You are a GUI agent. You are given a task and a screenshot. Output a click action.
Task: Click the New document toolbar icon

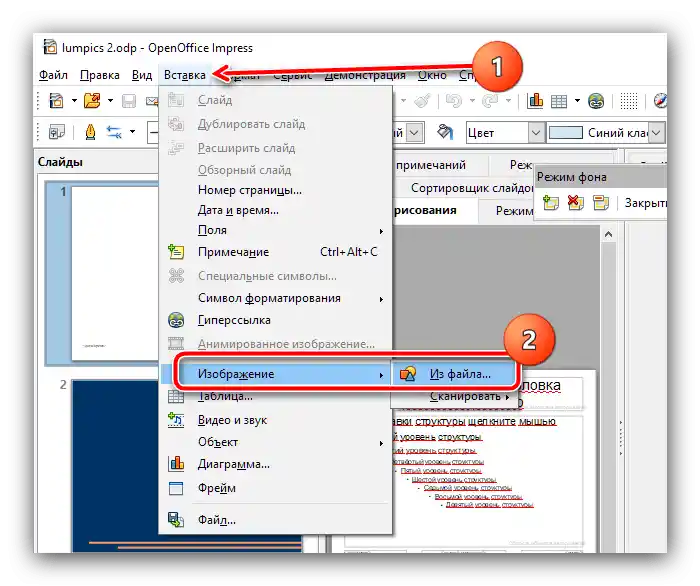[x=56, y=100]
